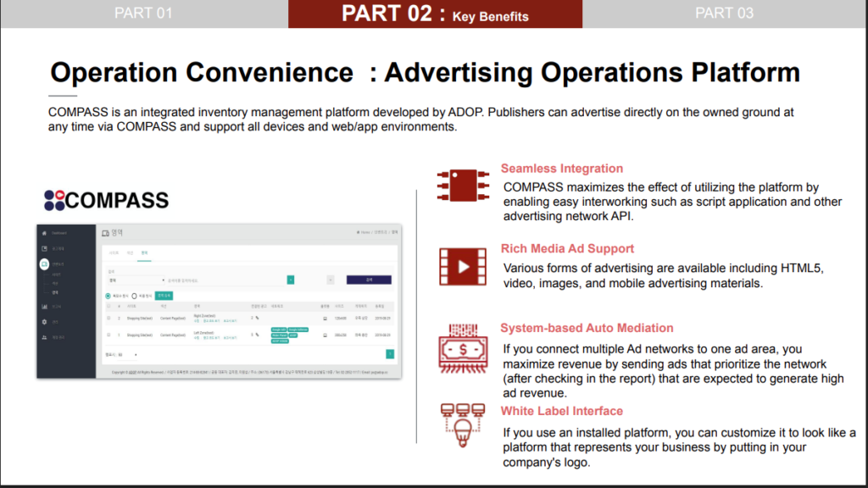The image size is (868, 488).
Task: Click the gear settings icon in sidebar
Action: pyautogui.click(x=44, y=322)
